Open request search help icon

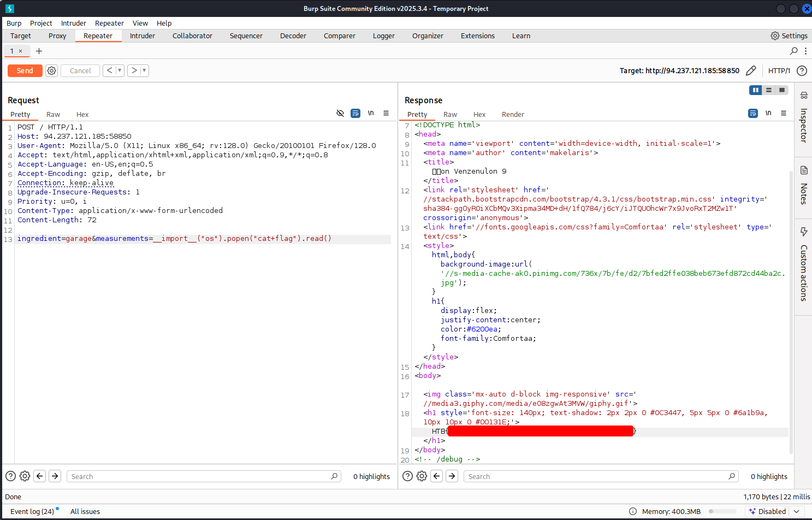pos(10,476)
